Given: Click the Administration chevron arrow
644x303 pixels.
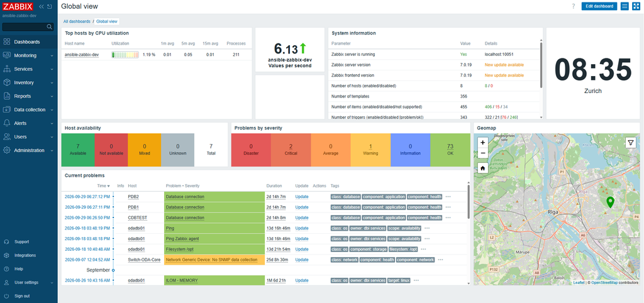Looking at the screenshot, I should point(52,151).
